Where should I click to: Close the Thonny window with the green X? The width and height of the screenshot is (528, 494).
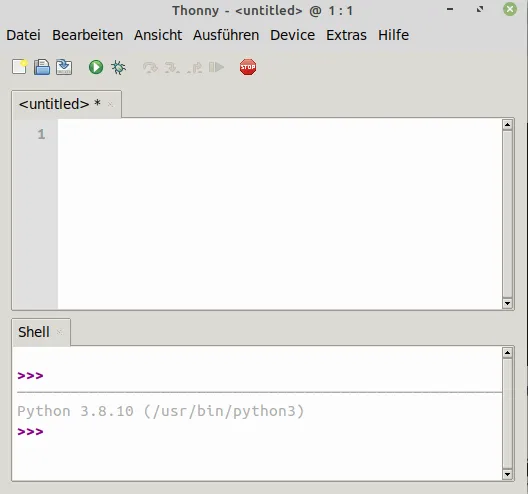510,9
